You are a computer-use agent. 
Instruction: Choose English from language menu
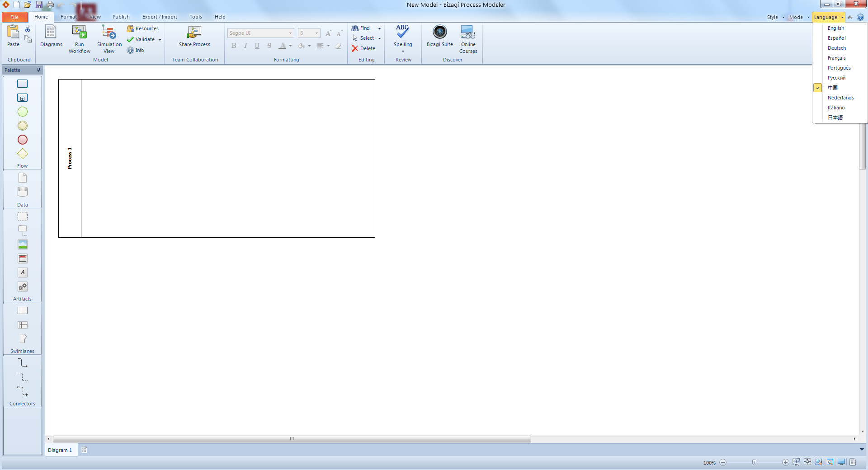(835, 28)
